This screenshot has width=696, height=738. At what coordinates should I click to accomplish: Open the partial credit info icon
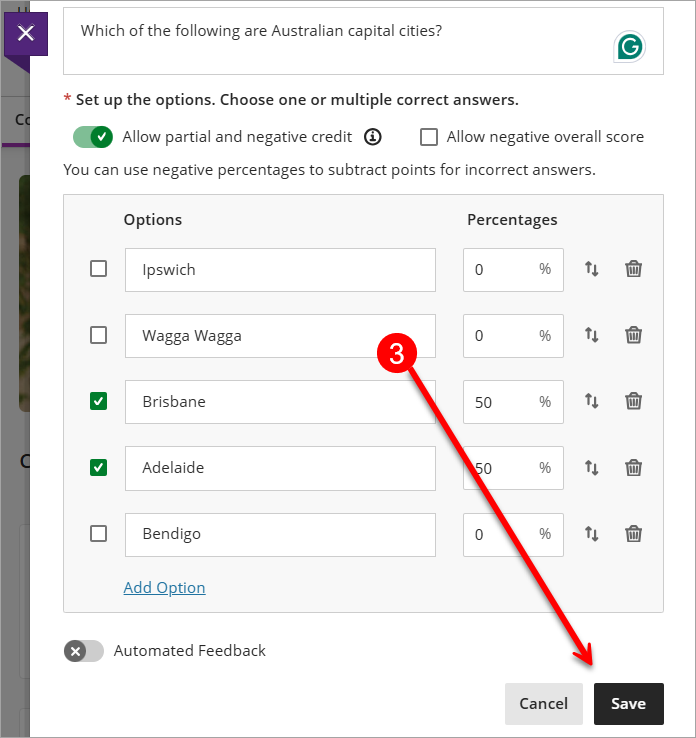tap(373, 137)
